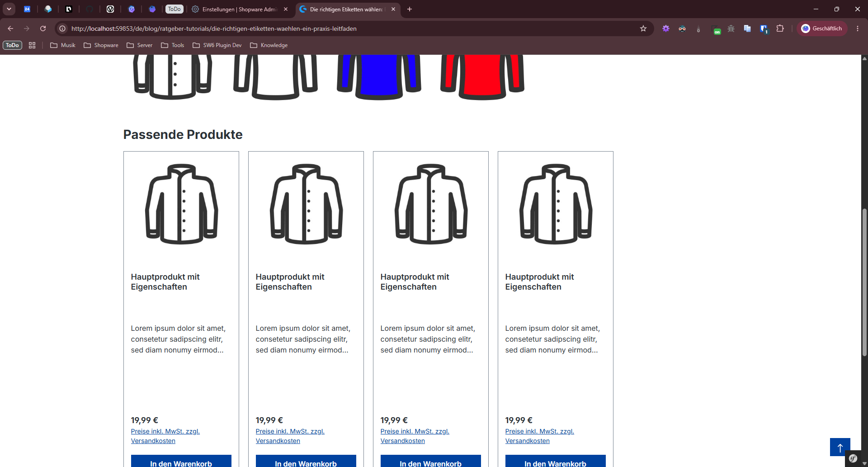Open second product card jacket image
The height and width of the screenshot is (467, 868).
coord(306,204)
